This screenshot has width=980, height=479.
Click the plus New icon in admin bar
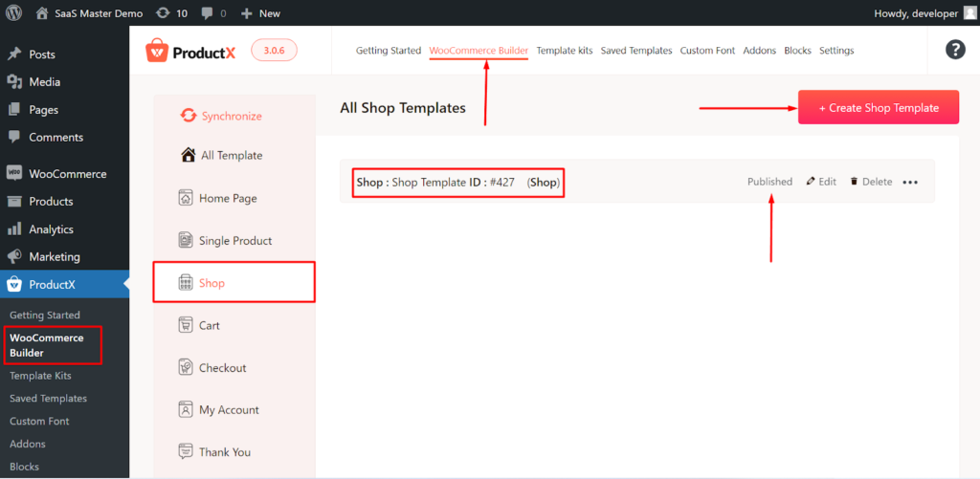[x=247, y=13]
